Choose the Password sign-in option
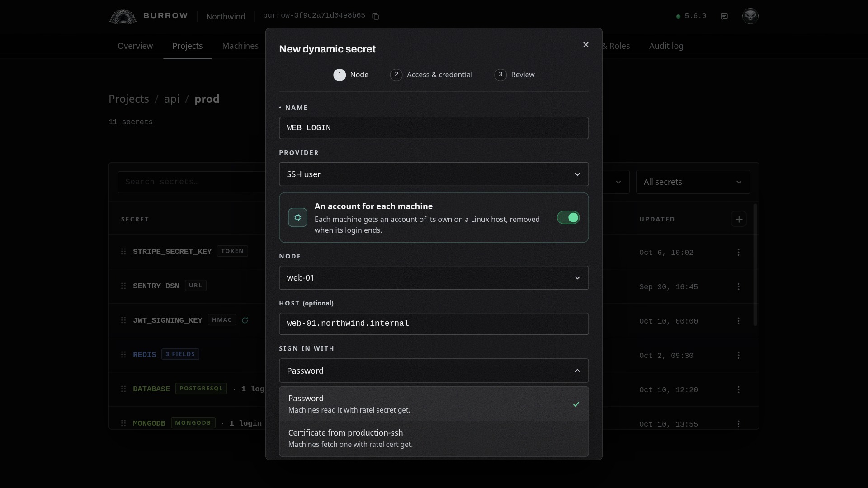The image size is (868, 488). coord(434,404)
